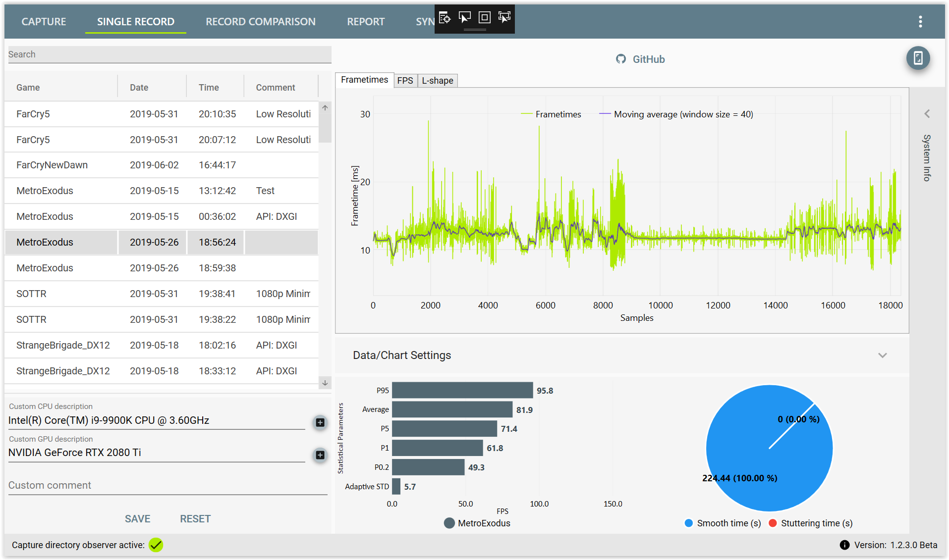Click the track focused element icon
Screen dimensions: 949x560
[504, 18]
